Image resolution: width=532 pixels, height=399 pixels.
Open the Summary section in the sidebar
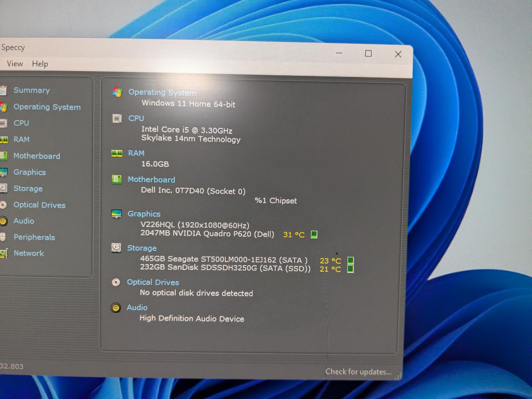tap(32, 90)
